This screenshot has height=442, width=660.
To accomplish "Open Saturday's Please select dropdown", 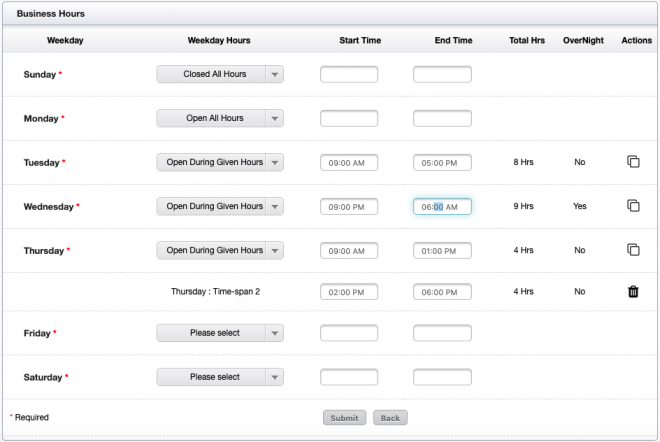I will [x=220, y=377].
